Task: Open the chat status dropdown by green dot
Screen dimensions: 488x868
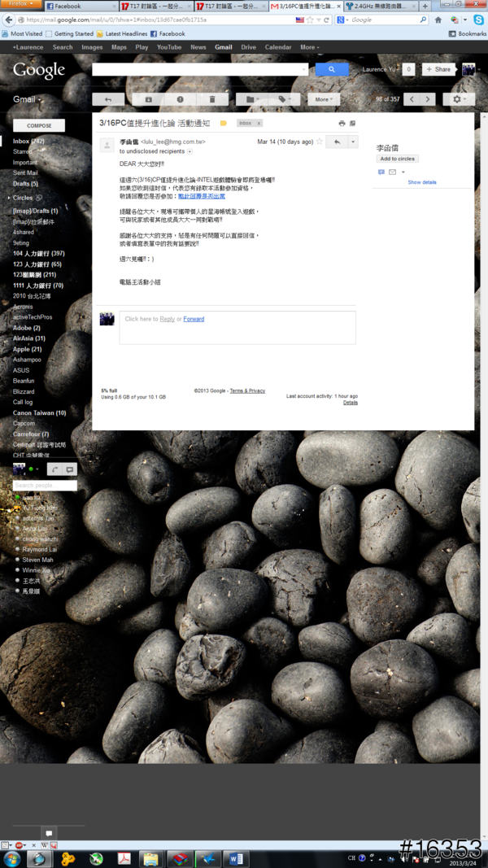Action: pos(38,469)
